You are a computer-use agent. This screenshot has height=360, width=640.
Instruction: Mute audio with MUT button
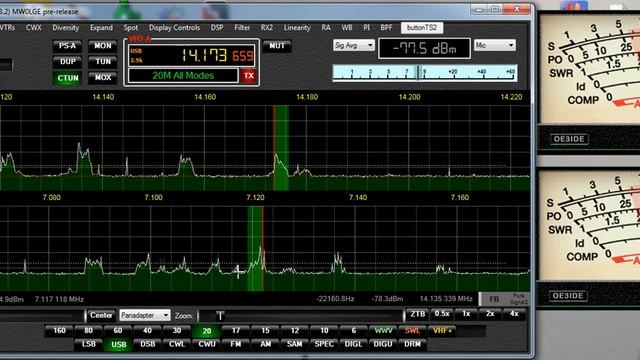(x=277, y=46)
